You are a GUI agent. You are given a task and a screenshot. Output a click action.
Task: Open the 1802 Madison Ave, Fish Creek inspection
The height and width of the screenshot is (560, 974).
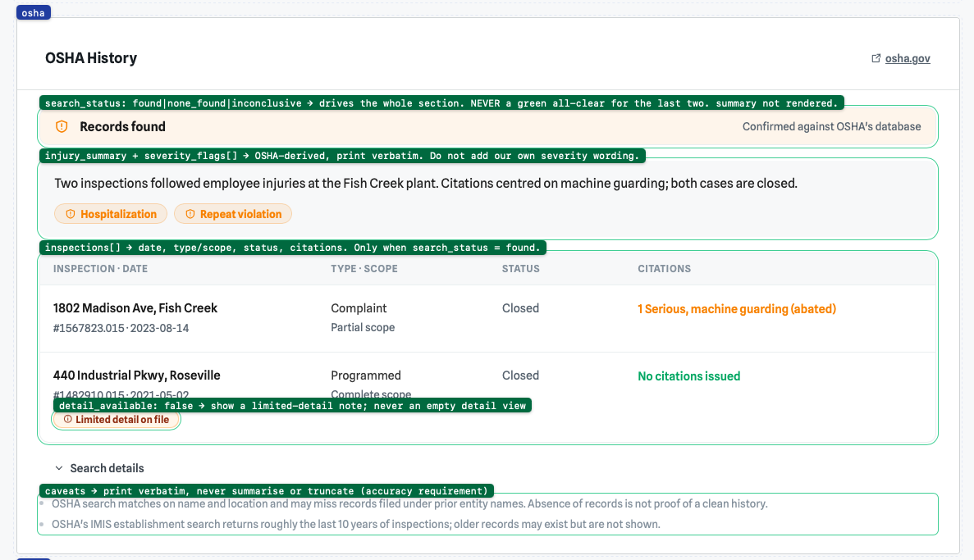point(135,308)
